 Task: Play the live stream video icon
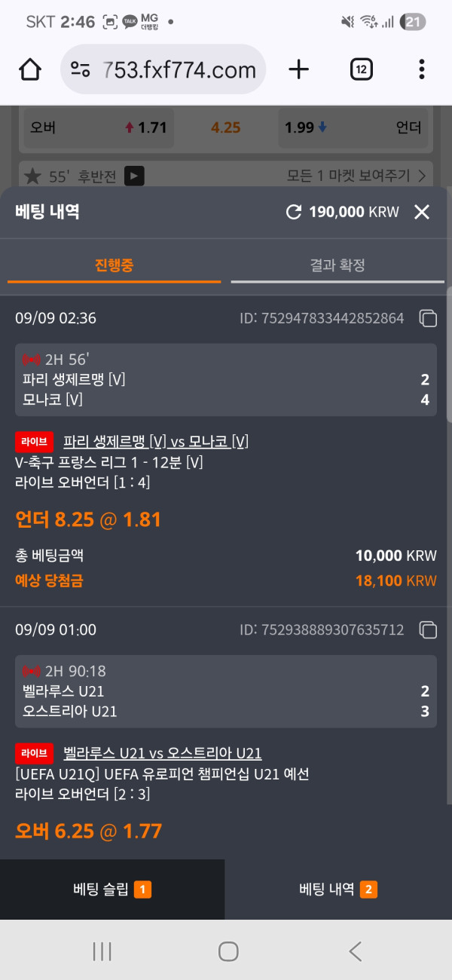coord(134,176)
